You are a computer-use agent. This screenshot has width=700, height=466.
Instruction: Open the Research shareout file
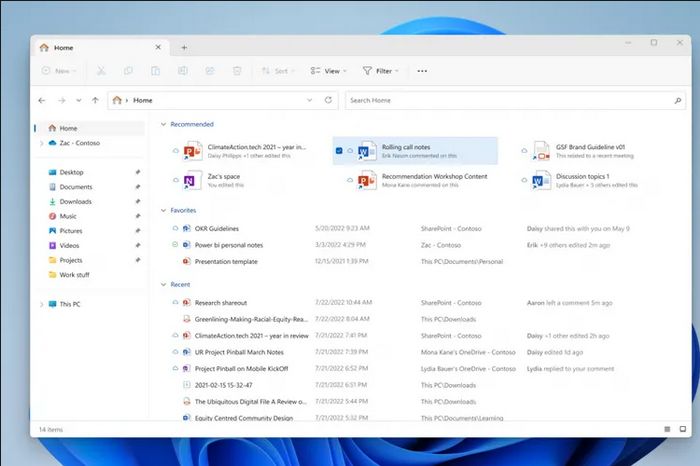click(220, 302)
